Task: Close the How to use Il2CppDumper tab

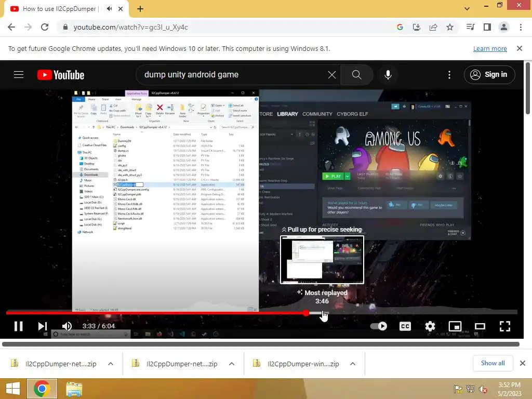Action: click(x=121, y=9)
